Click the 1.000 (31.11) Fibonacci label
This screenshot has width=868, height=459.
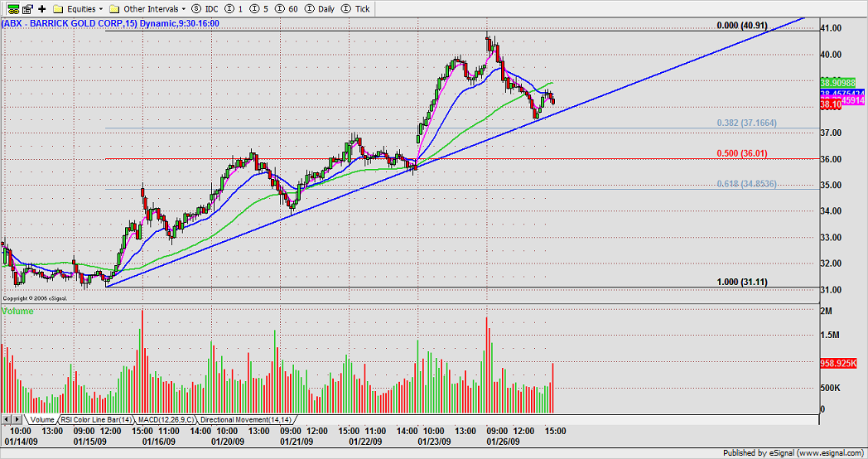742,282
